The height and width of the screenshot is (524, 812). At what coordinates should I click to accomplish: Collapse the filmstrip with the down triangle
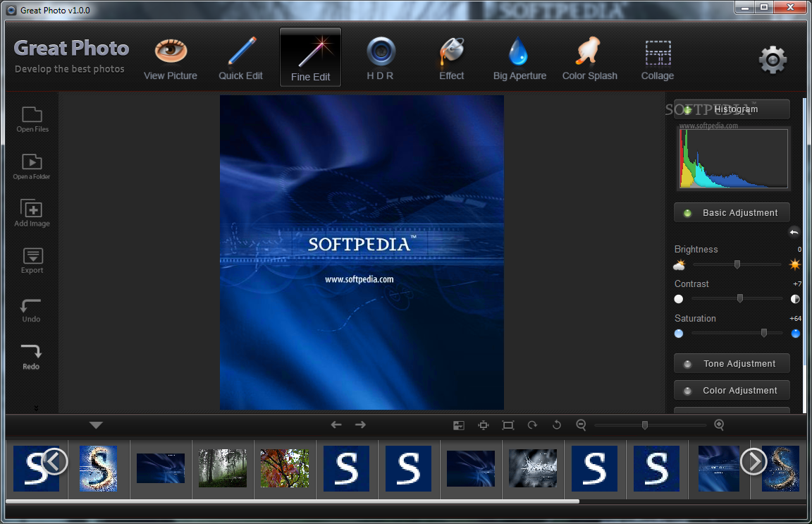click(96, 425)
